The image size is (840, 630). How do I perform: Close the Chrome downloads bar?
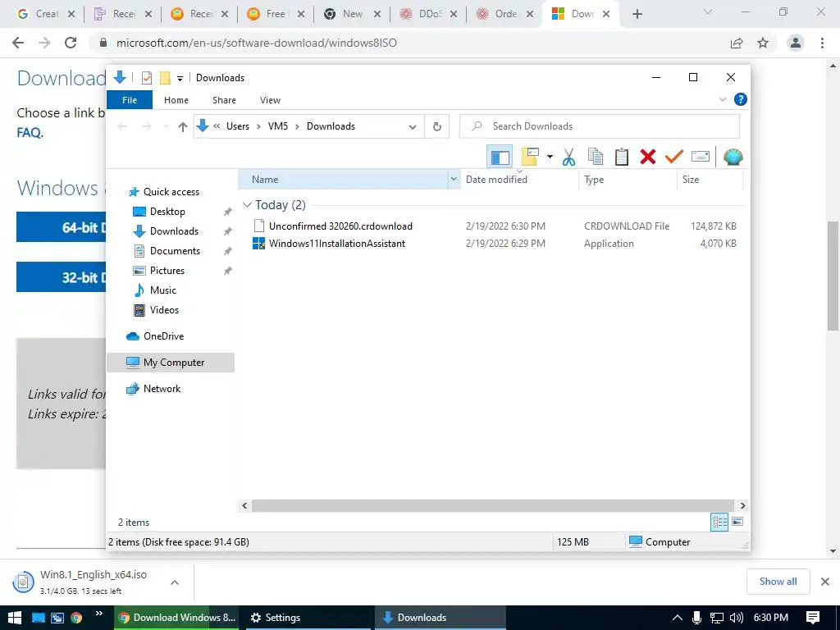coord(825,582)
